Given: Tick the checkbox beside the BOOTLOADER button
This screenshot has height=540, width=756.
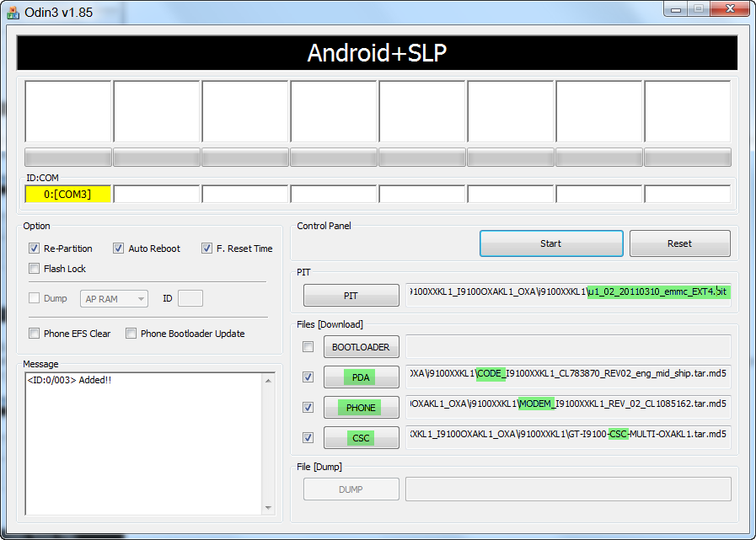Looking at the screenshot, I should coord(308,346).
